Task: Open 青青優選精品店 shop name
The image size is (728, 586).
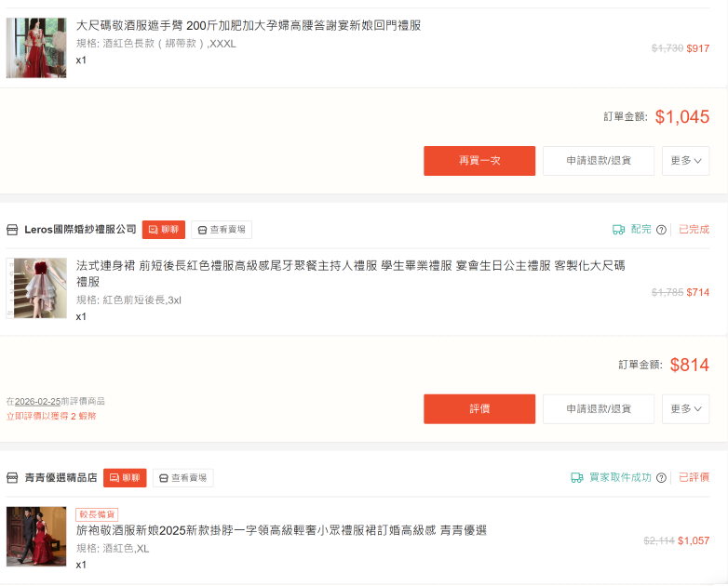Action: coord(61,478)
